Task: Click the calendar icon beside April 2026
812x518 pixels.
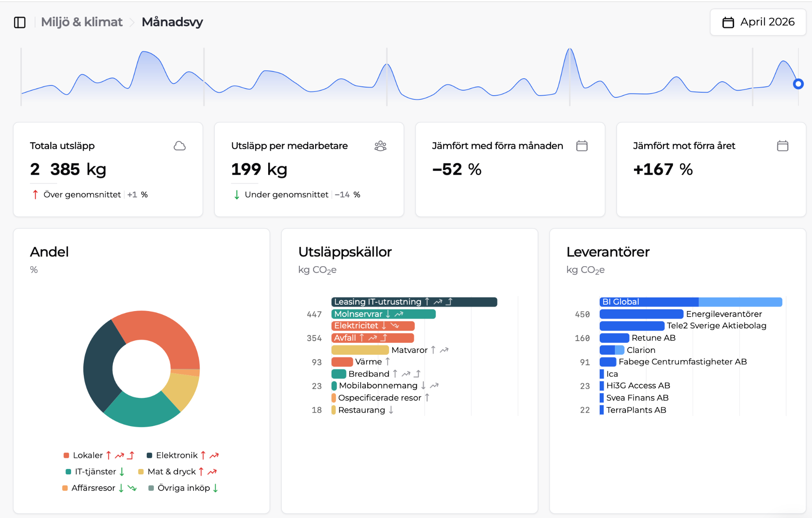Action: [x=728, y=22]
